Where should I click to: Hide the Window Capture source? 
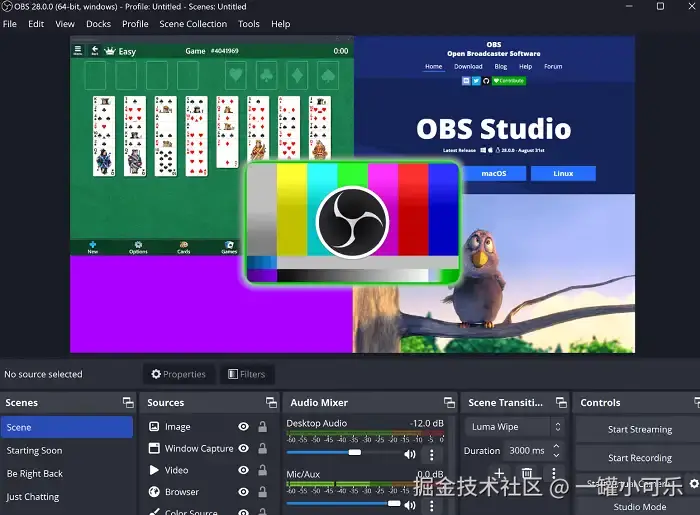243,448
